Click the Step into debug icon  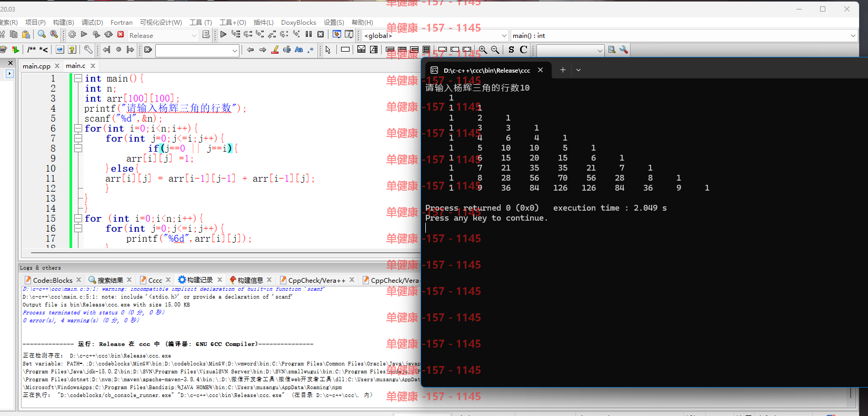coord(260,35)
